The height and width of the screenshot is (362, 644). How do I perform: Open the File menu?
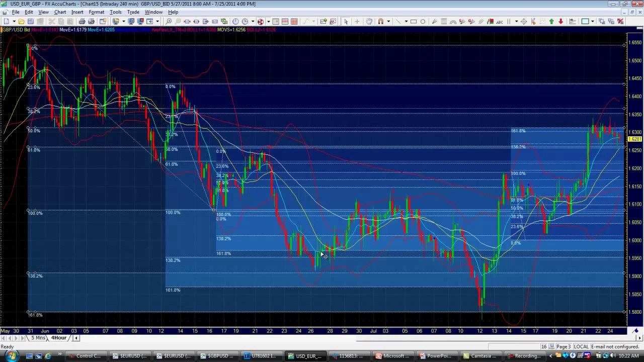point(16,12)
